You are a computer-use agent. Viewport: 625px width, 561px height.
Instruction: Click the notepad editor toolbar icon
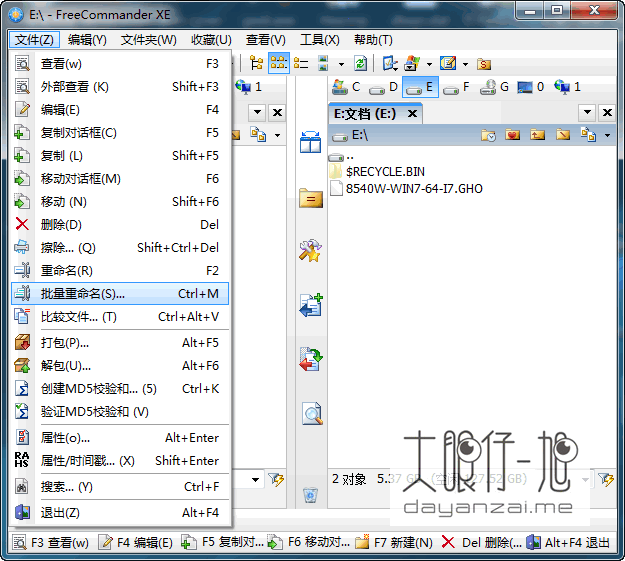[x=448, y=63]
